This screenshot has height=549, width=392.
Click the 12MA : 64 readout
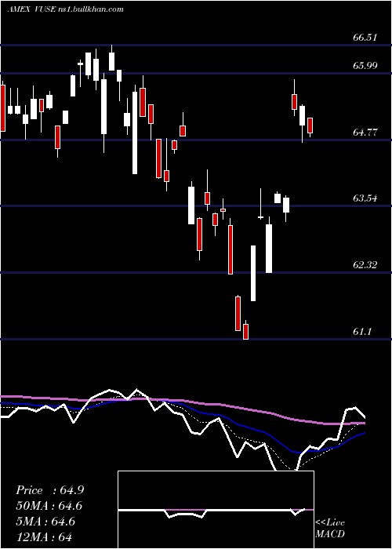tap(44, 536)
